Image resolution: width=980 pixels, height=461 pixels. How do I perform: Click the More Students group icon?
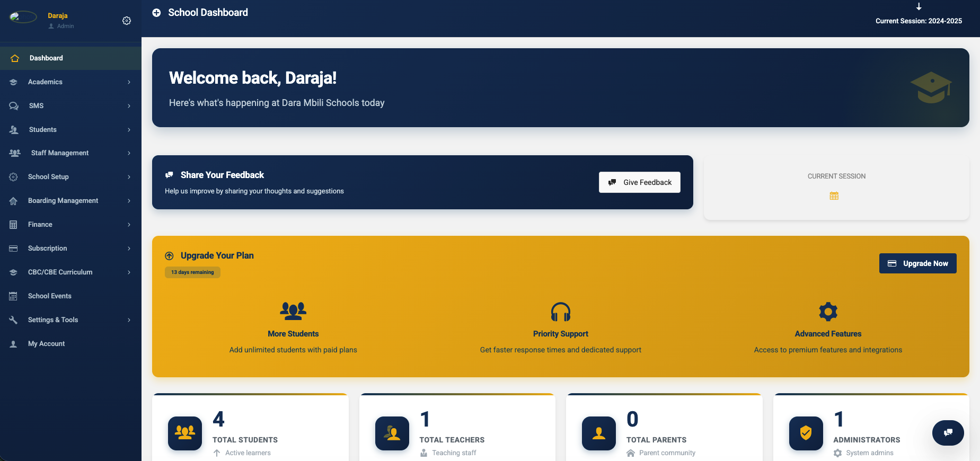[293, 311]
